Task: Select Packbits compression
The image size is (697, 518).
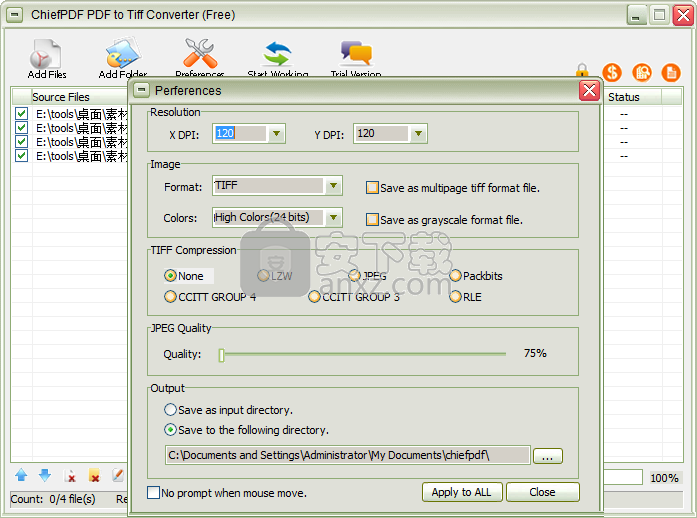Action: (455, 276)
